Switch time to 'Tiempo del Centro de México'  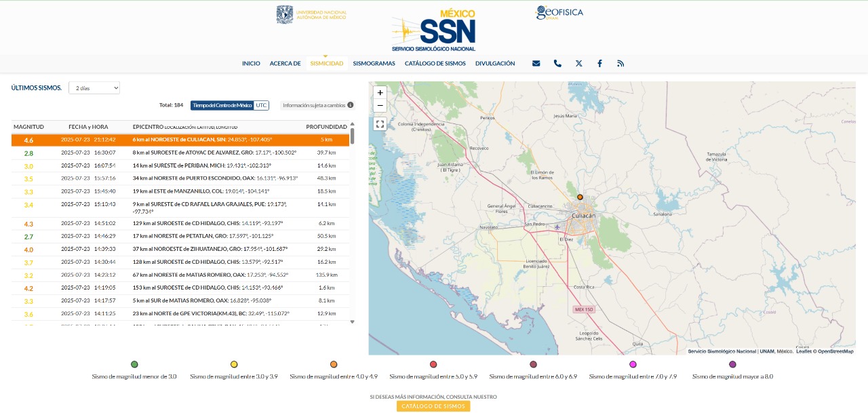click(222, 105)
